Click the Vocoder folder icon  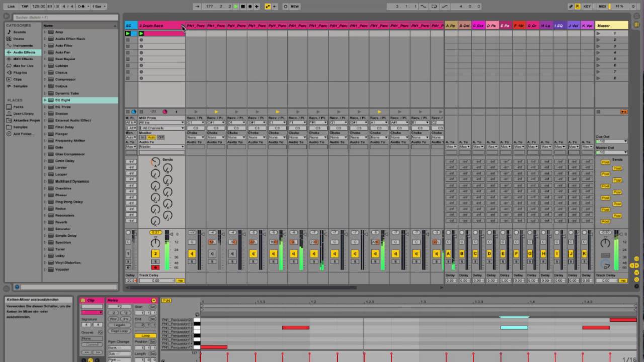coord(51,269)
